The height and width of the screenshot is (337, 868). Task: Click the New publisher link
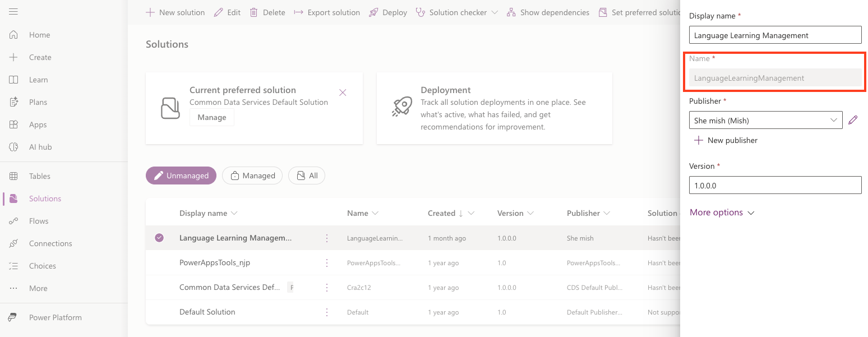pos(726,140)
